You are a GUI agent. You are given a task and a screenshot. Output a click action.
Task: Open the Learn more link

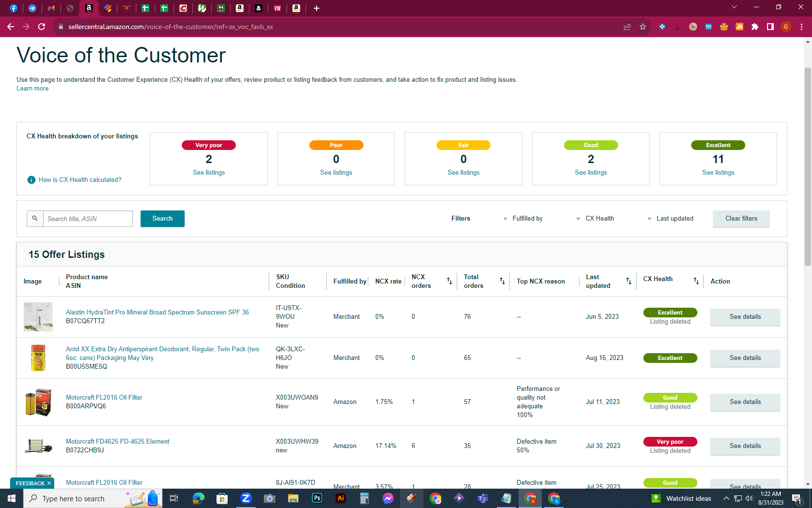coord(32,89)
